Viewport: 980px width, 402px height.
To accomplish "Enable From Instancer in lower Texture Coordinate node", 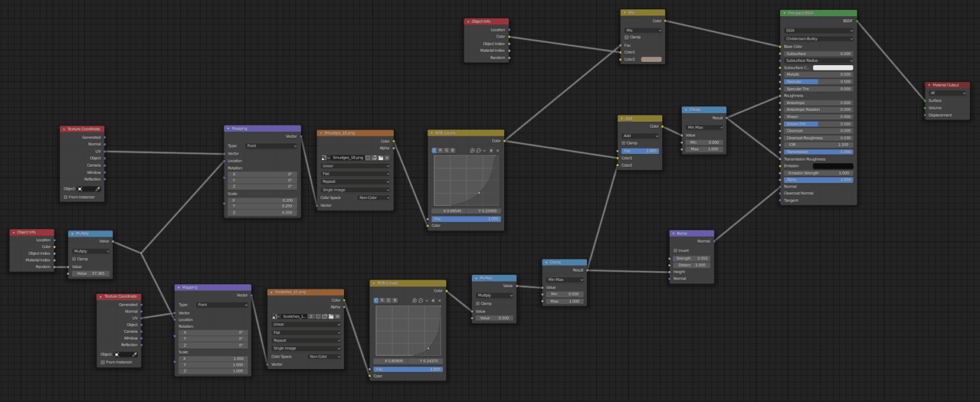I will (103, 362).
